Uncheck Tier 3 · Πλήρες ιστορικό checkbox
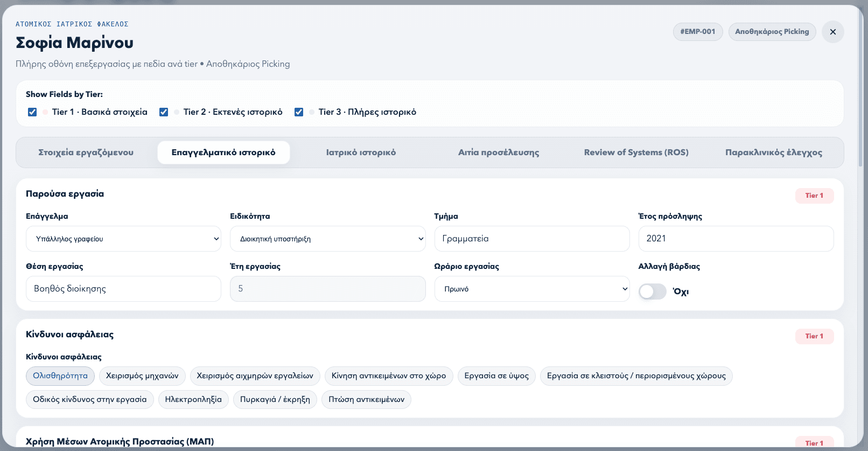This screenshot has height=451, width=868. 299,112
